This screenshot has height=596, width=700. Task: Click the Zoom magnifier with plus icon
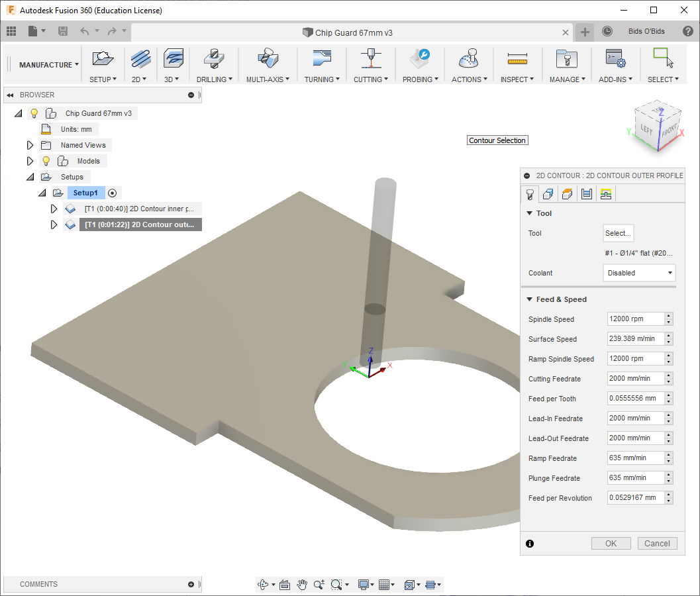[x=319, y=584]
